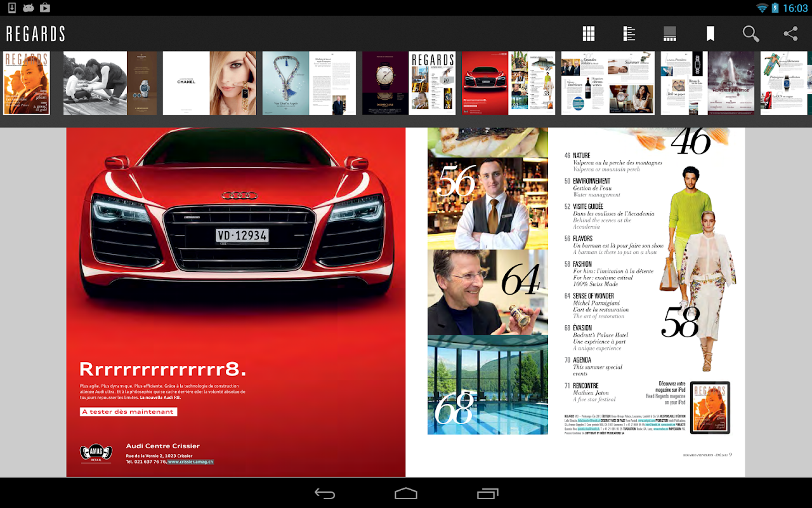Toggle the thumbnail strip icon
Viewport: 812px width, 508px height.
click(x=669, y=34)
